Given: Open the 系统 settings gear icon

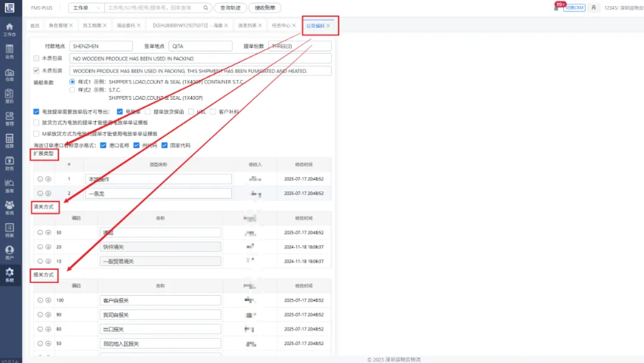Looking at the screenshot, I should click(x=9, y=274).
